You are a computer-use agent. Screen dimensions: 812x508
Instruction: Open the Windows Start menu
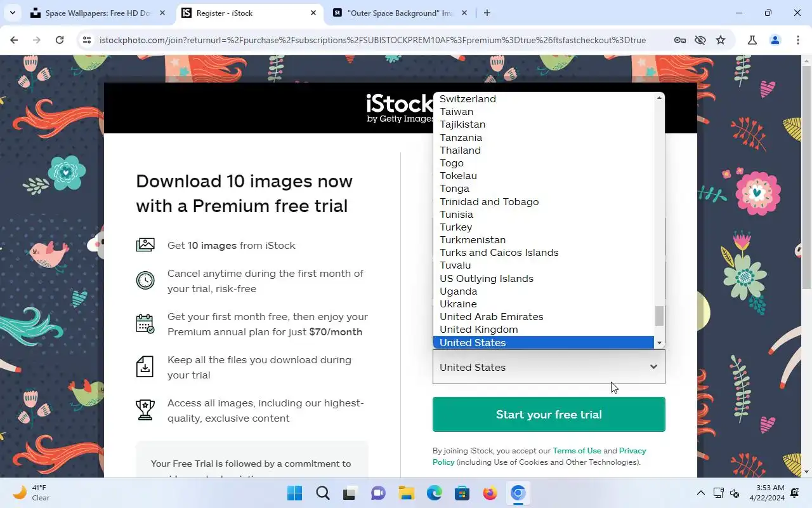[x=294, y=493]
